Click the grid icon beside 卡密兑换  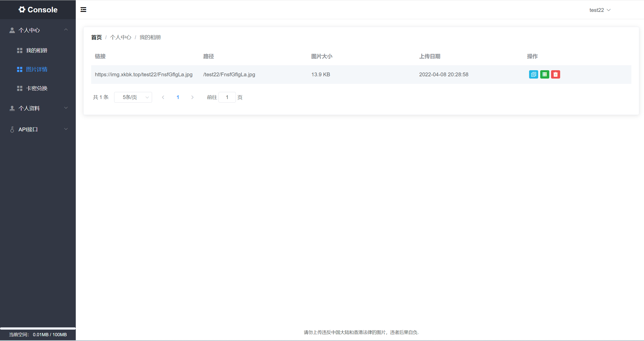20,88
